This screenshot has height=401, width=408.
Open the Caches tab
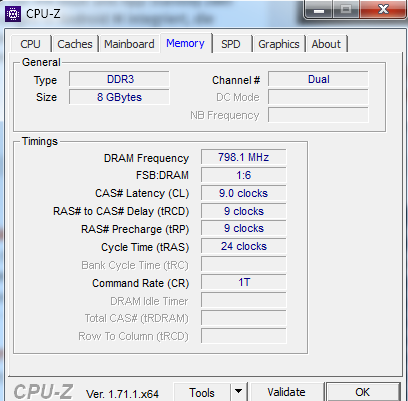tap(75, 44)
